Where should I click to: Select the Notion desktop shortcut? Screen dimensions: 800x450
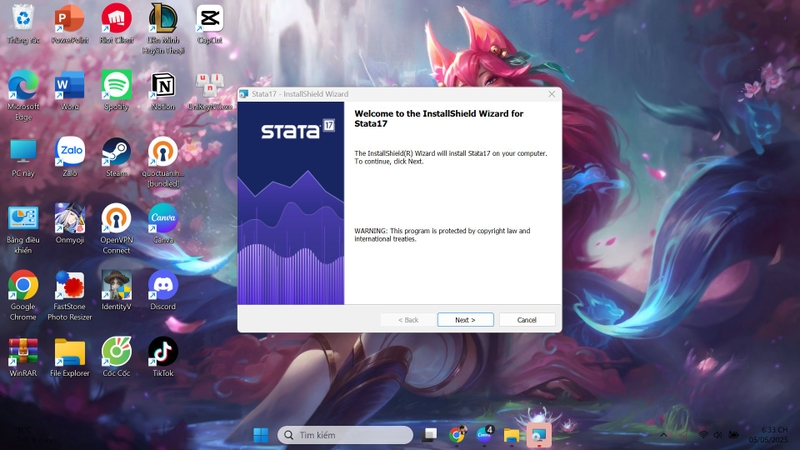(163, 90)
